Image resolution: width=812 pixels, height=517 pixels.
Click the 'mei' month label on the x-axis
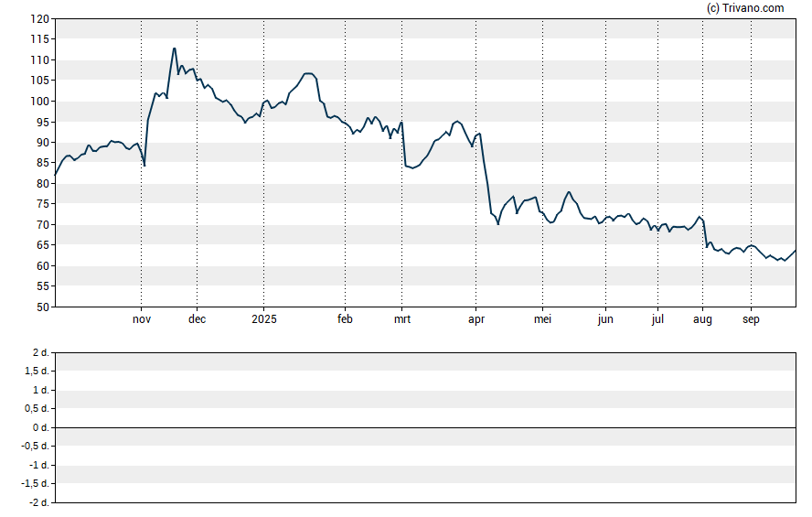pos(542,319)
